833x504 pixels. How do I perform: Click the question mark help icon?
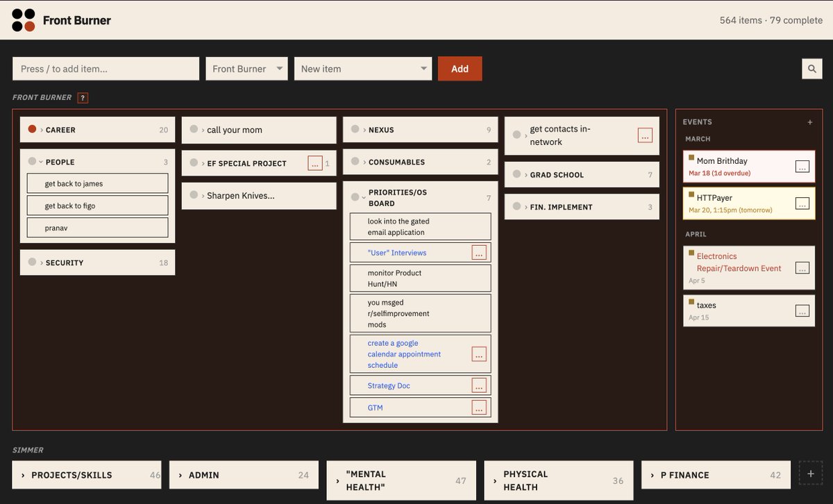point(83,98)
